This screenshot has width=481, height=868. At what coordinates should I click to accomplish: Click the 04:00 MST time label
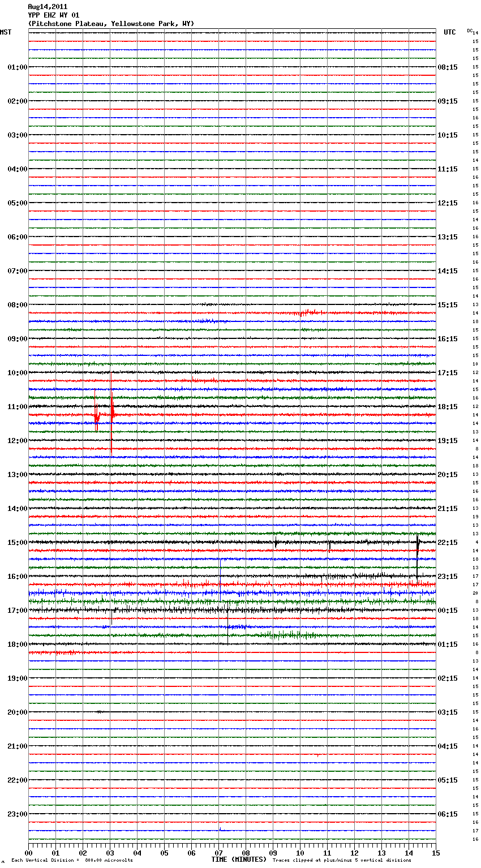pyautogui.click(x=18, y=169)
